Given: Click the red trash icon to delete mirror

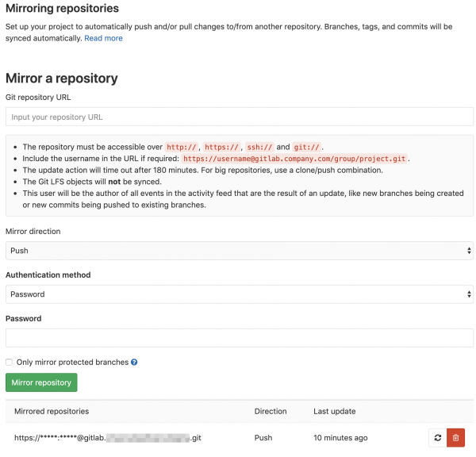Looking at the screenshot, I should [455, 437].
